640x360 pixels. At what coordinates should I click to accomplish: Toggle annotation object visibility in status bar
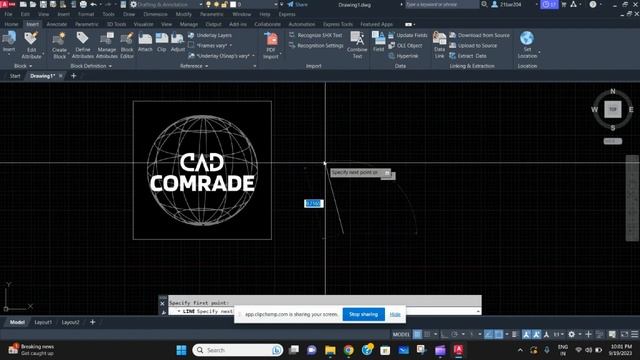coord(527,334)
